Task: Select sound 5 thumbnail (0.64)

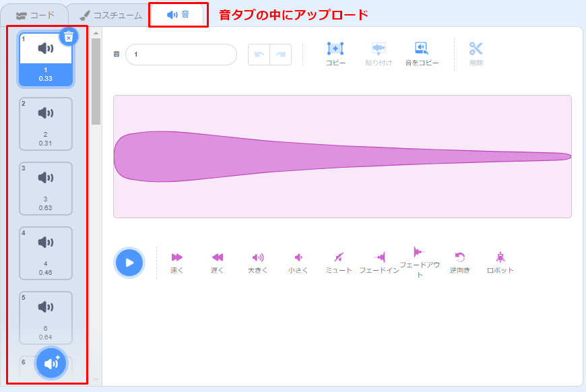Action: [x=46, y=318]
